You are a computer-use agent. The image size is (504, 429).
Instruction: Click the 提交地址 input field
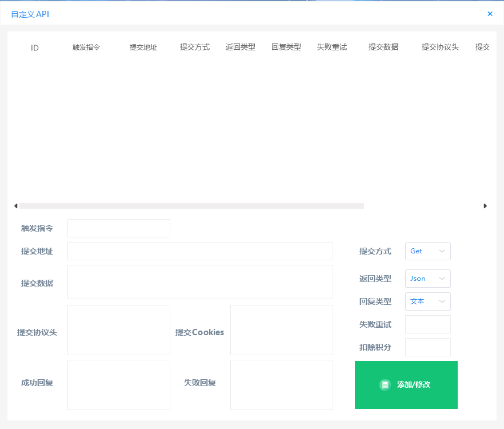pyautogui.click(x=200, y=251)
